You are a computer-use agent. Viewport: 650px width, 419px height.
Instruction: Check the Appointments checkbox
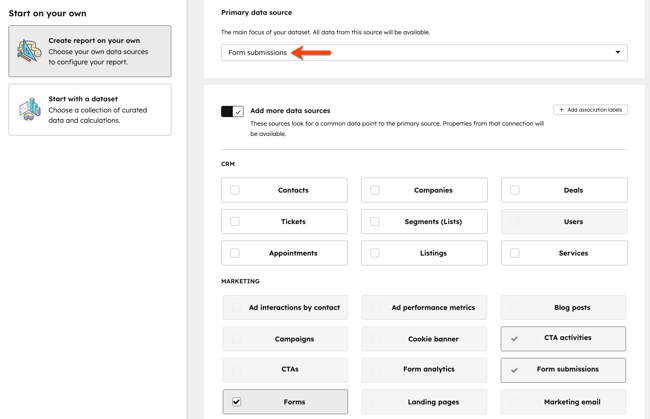tap(235, 253)
